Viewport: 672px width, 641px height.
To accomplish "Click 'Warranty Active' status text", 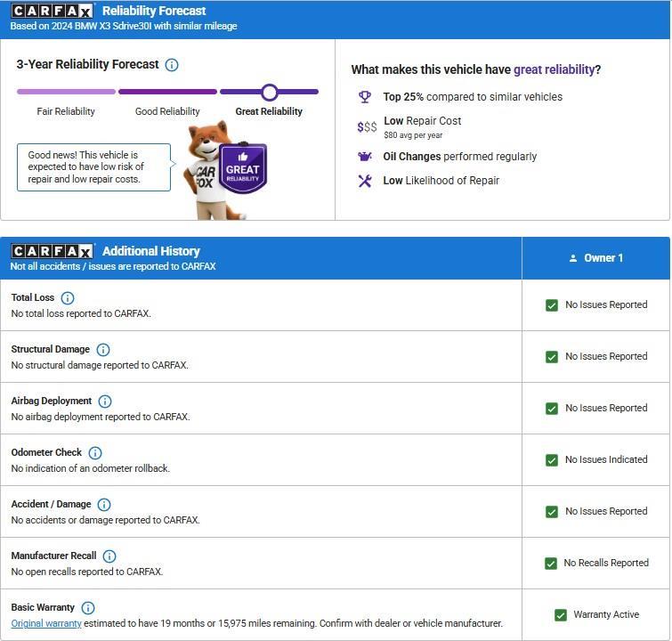I will click(x=606, y=614).
